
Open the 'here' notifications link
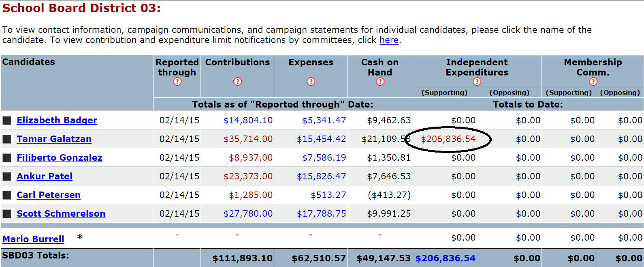389,40
